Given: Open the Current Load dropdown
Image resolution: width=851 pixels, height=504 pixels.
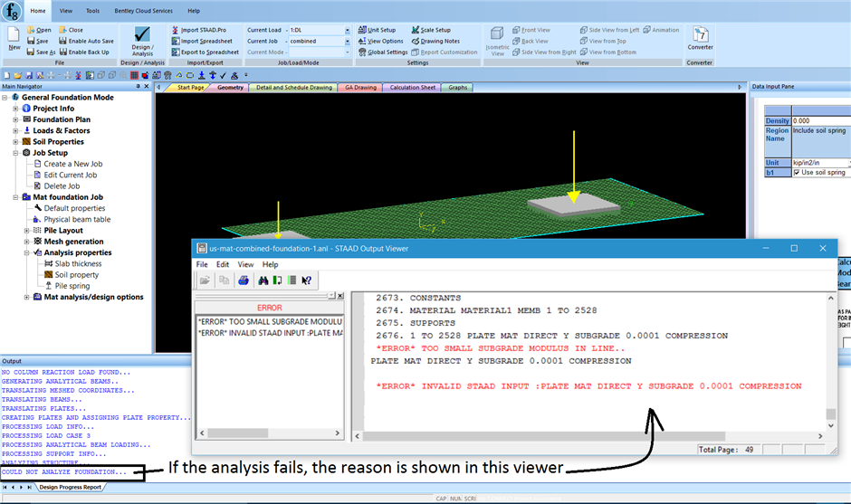Looking at the screenshot, I should point(348,30).
